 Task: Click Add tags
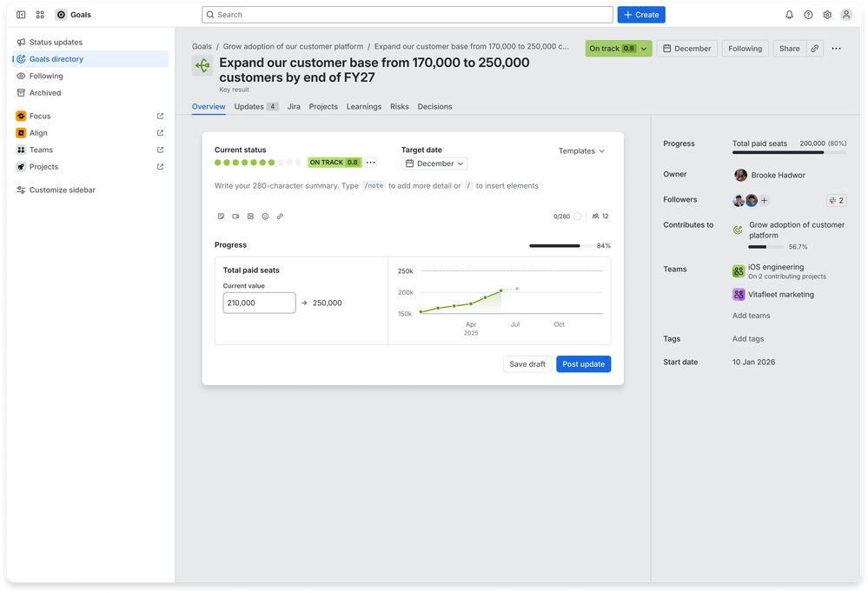click(748, 339)
